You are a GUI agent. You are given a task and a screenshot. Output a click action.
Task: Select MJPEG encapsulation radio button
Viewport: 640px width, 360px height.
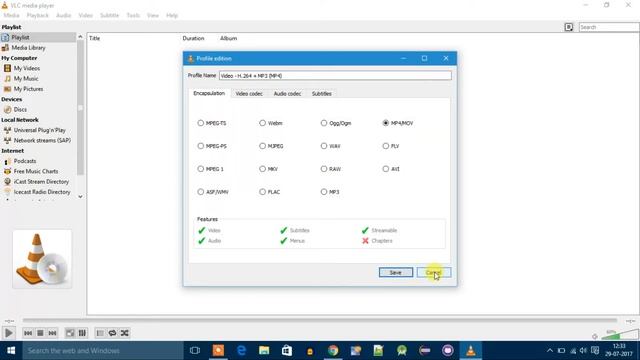click(x=262, y=146)
